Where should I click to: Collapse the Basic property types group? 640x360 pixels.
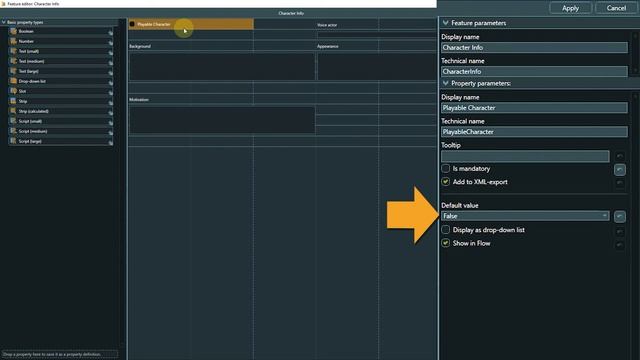(4, 22)
